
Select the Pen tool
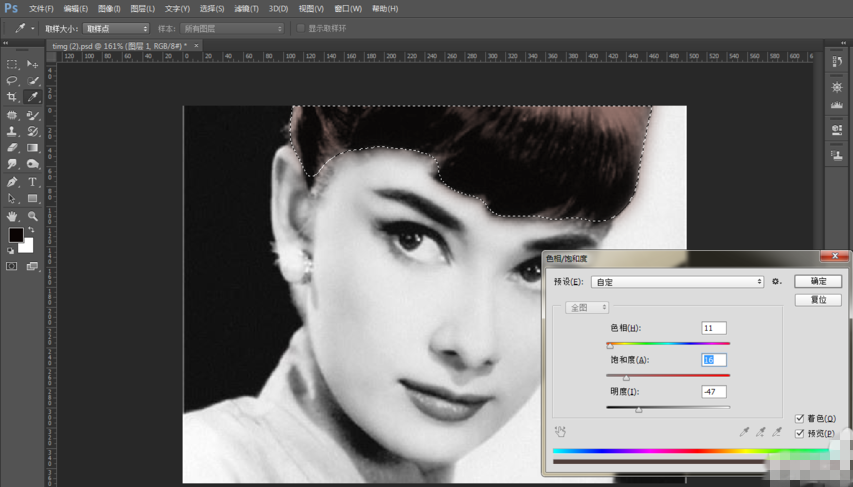[x=12, y=182]
